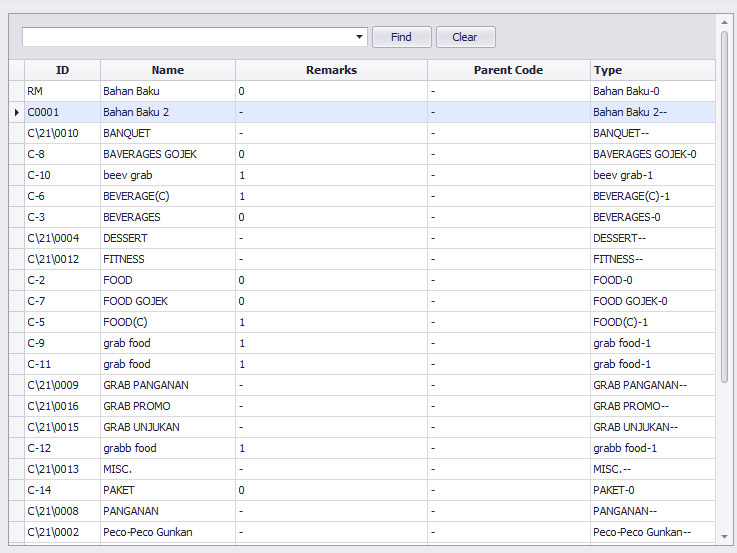Click the BANQUET-- type cell
Screen dimensions: 737x553
[x=653, y=133]
